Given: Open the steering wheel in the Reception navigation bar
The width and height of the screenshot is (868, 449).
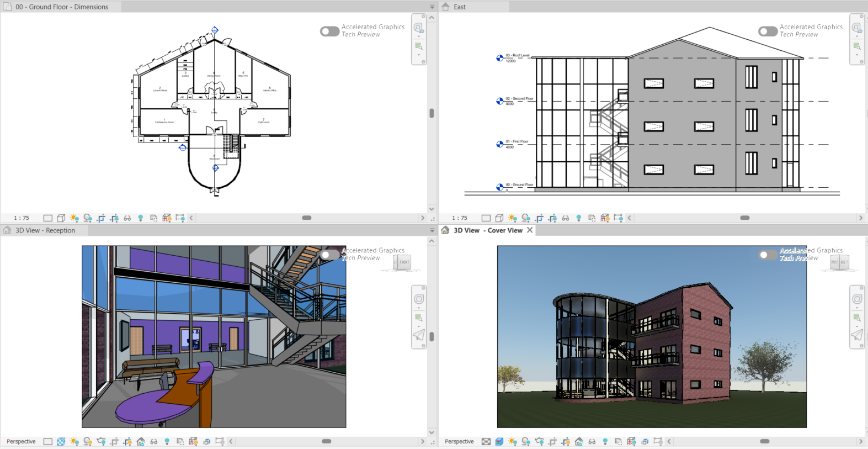Looking at the screenshot, I should coord(419,299).
